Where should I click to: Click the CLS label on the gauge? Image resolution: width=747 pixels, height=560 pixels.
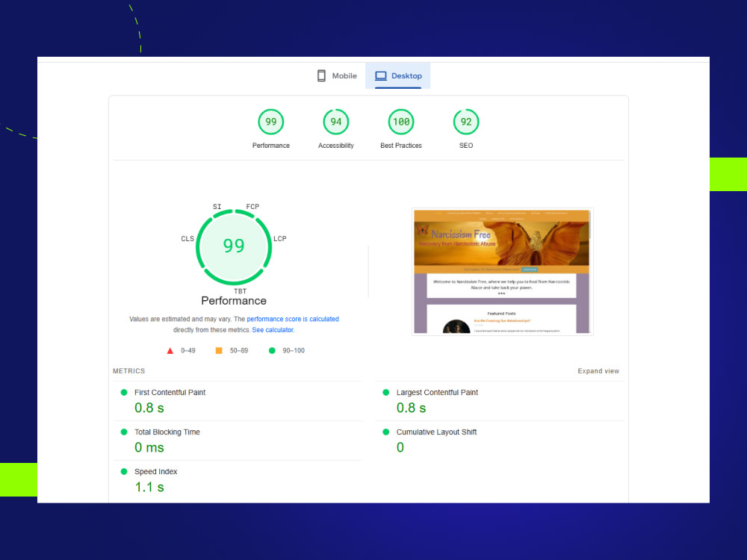click(x=187, y=239)
